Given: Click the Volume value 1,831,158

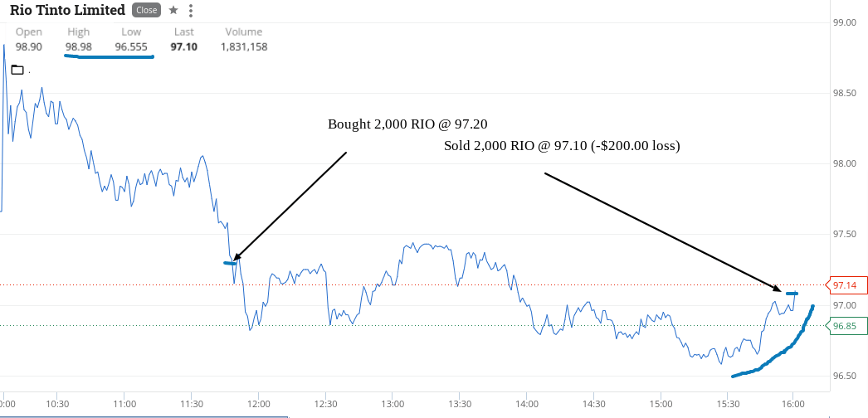Looking at the screenshot, I should 244,47.
